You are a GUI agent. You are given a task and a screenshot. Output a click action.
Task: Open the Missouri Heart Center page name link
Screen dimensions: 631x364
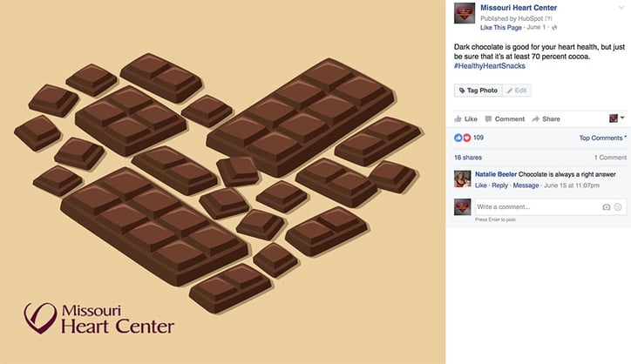pyautogui.click(x=519, y=8)
